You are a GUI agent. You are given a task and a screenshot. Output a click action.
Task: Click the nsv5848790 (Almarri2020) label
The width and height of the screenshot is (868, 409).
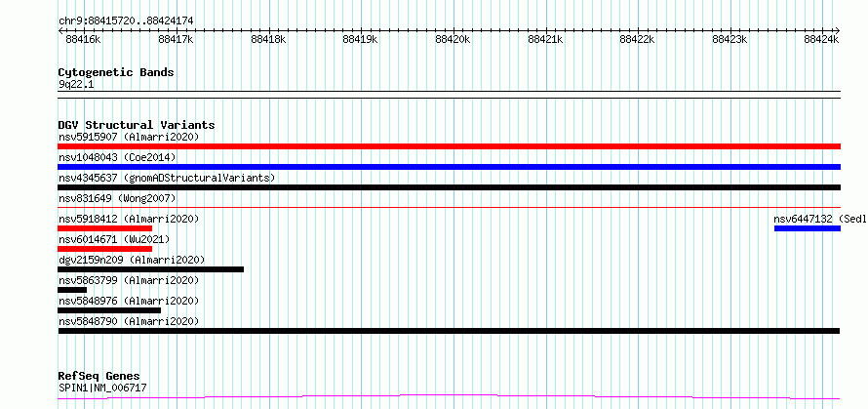point(129,321)
